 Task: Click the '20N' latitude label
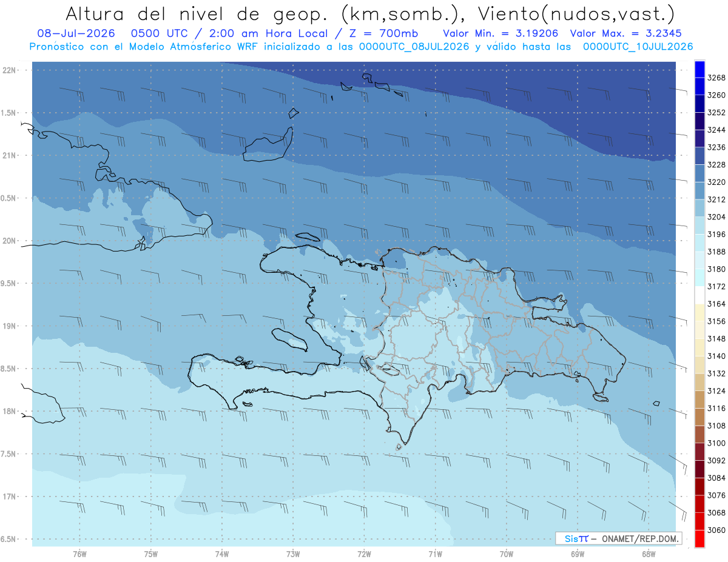point(8,241)
